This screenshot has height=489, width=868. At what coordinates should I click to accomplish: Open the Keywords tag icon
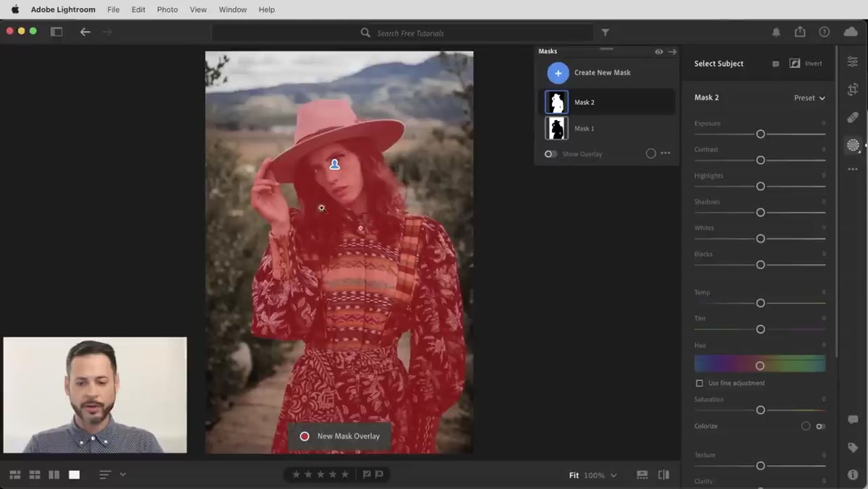click(853, 448)
